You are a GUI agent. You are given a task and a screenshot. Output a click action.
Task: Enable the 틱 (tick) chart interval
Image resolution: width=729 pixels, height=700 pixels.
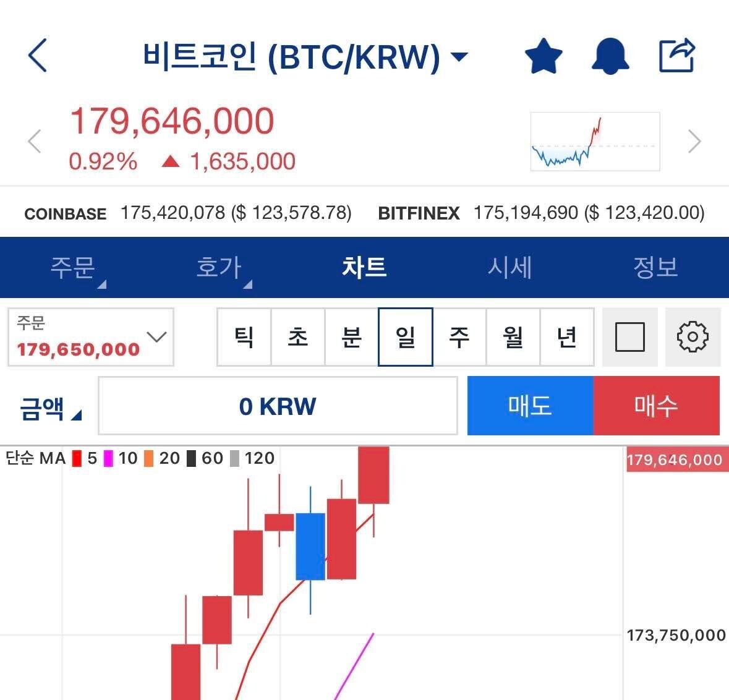coord(244,337)
